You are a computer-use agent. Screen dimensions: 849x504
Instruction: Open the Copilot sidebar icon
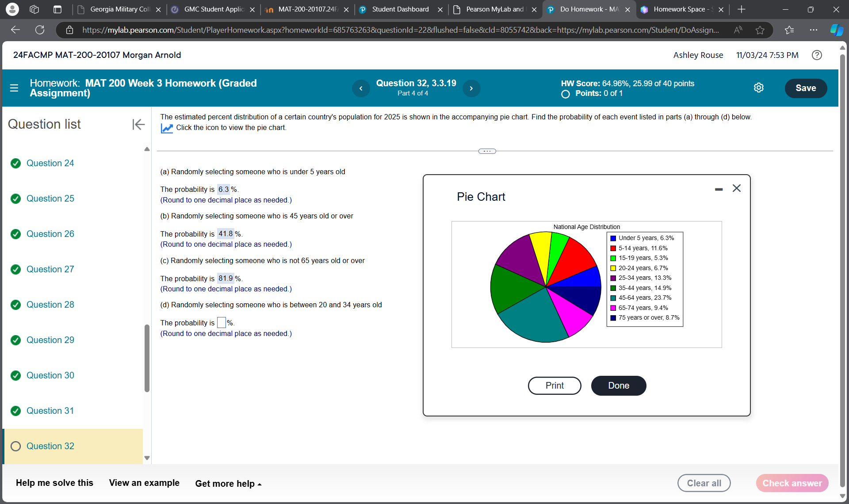pos(837,30)
